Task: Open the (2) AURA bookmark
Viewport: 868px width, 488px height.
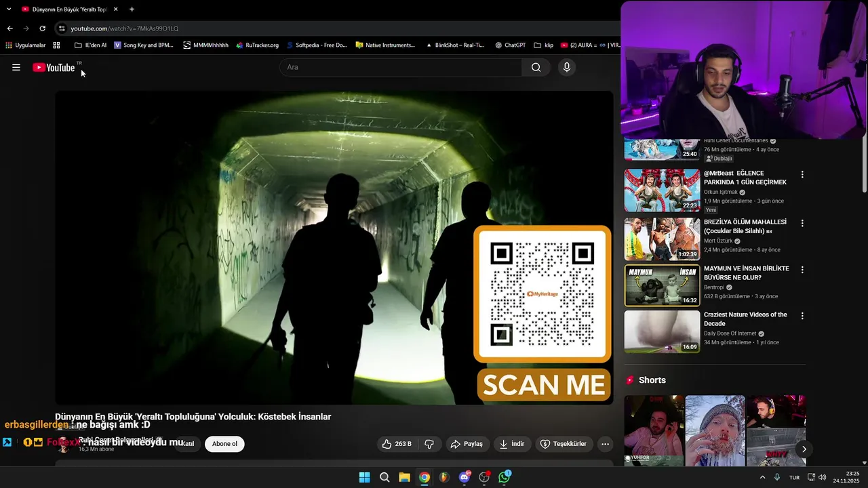Action: [x=578, y=45]
